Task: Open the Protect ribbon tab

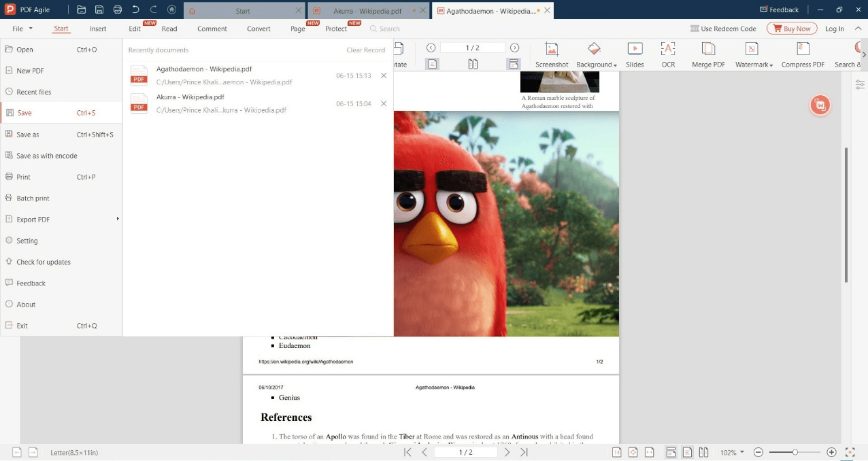Action: click(x=336, y=29)
